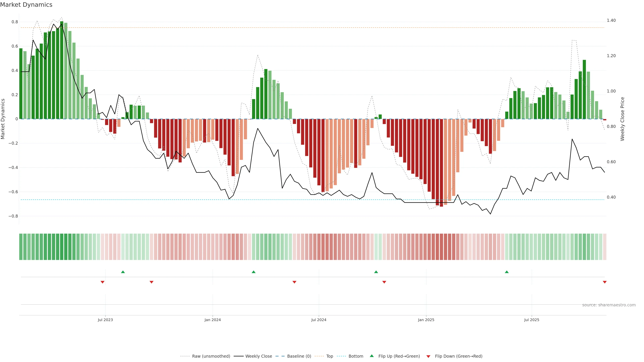Click the rightmost red Flip Down triangle marker
644x362 pixels.
604,282
